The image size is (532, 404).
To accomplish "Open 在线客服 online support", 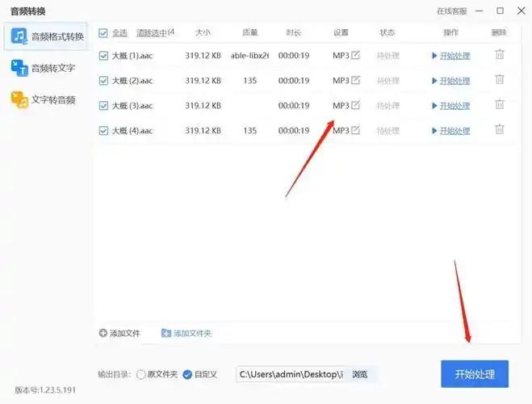I will pyautogui.click(x=451, y=11).
